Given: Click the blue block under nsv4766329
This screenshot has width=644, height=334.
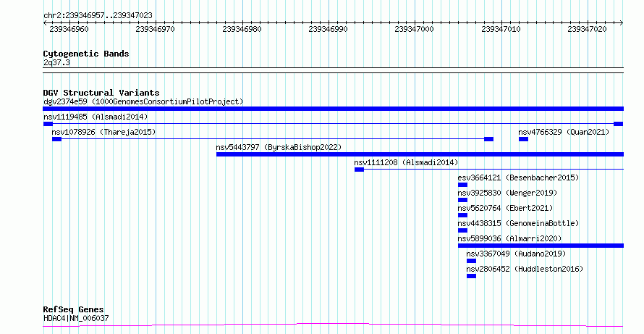Looking at the screenshot, I should [523, 139].
